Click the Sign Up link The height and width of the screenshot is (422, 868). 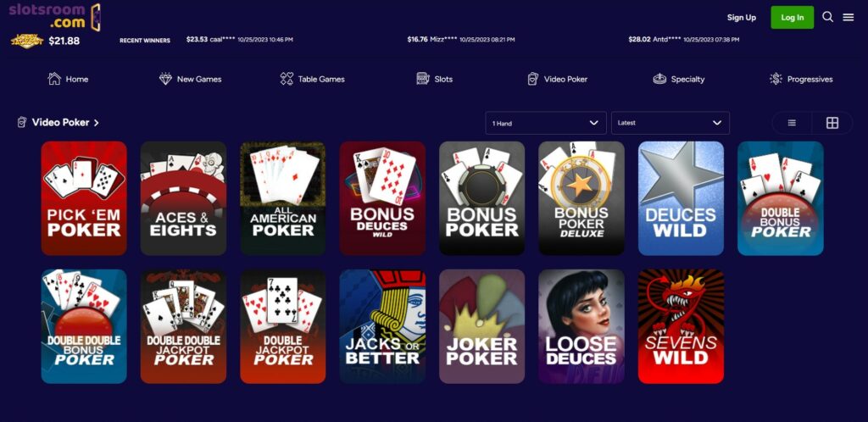741,18
